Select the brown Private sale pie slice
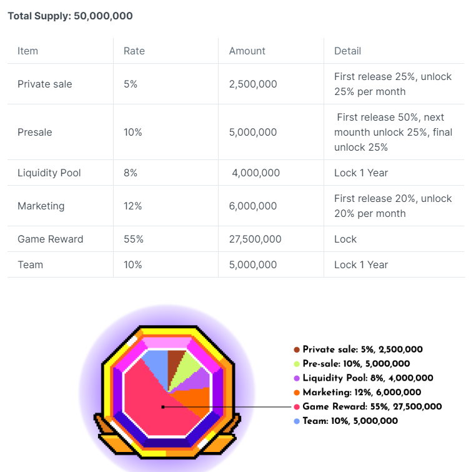The image size is (476, 472). point(174,363)
